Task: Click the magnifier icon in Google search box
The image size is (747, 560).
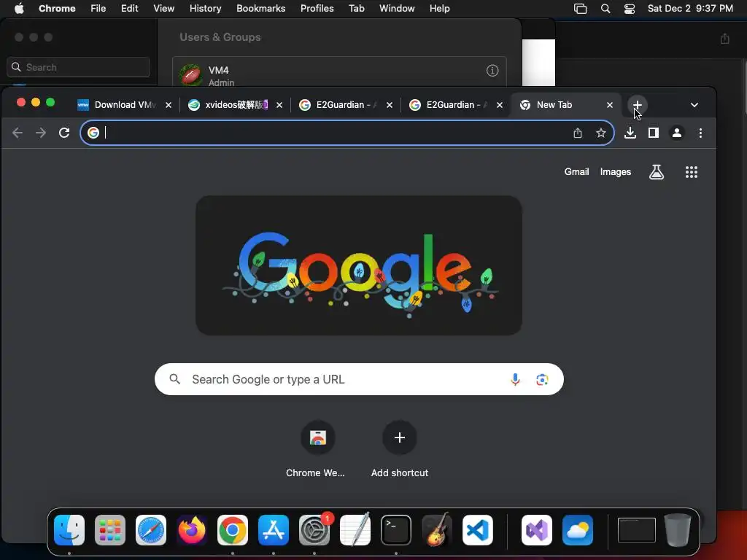Action: click(175, 379)
